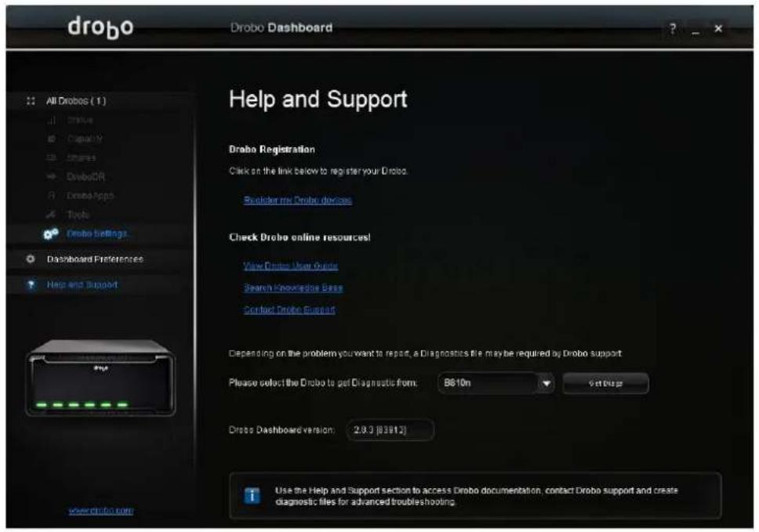Open DroboApps in the sidebar
The image size is (759, 532).
(90, 195)
